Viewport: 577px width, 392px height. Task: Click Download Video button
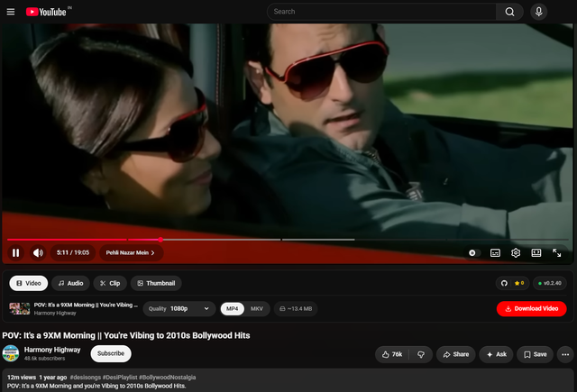[531, 309]
